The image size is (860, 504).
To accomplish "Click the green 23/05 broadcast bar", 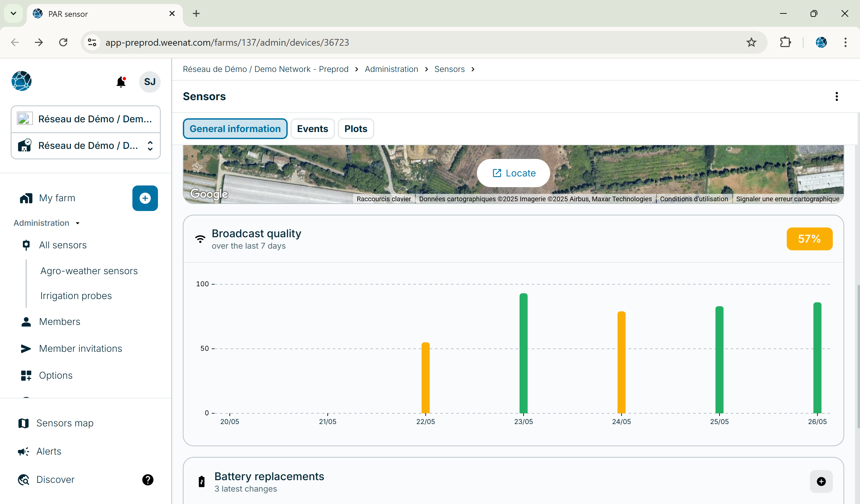I will pyautogui.click(x=524, y=353).
